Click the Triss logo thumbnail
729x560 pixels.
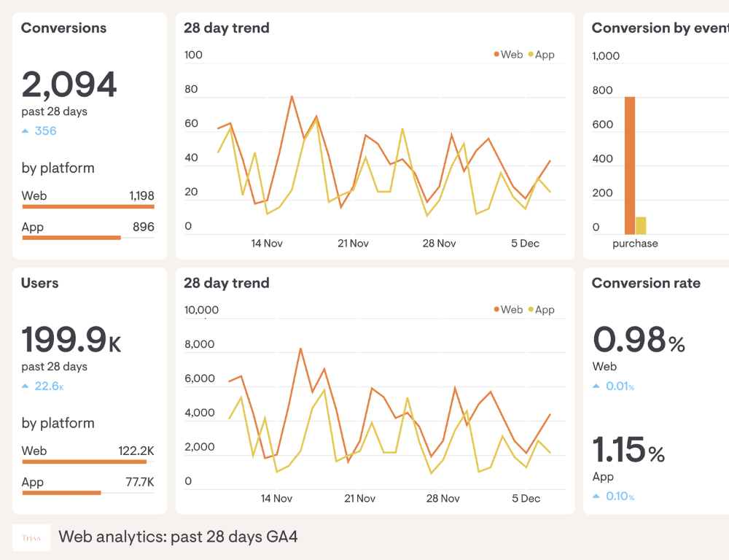click(x=31, y=537)
